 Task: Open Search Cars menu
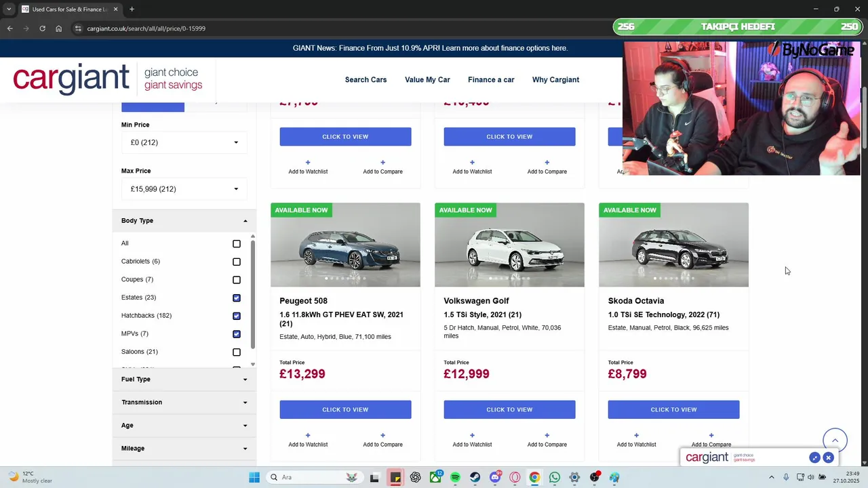coord(366,80)
